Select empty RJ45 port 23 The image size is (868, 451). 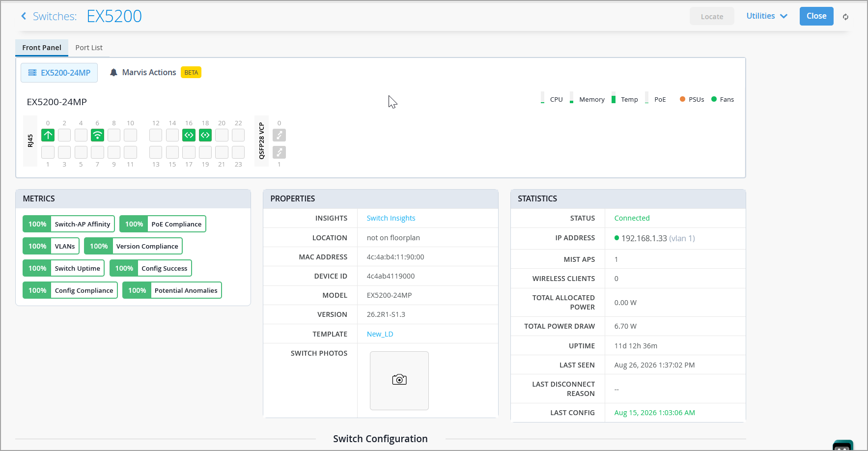[x=238, y=152]
